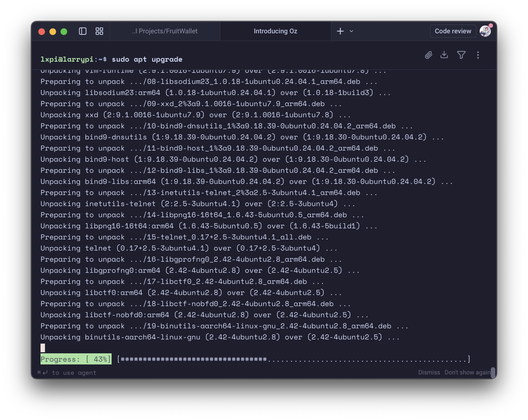Filter the block output
Image resolution: width=528 pixels, height=420 pixels.
(x=461, y=55)
